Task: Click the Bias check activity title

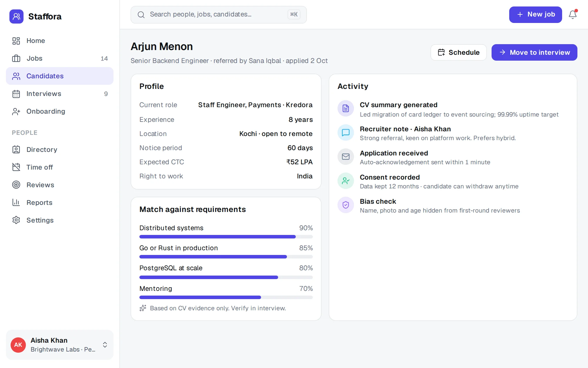Action: [x=378, y=201]
